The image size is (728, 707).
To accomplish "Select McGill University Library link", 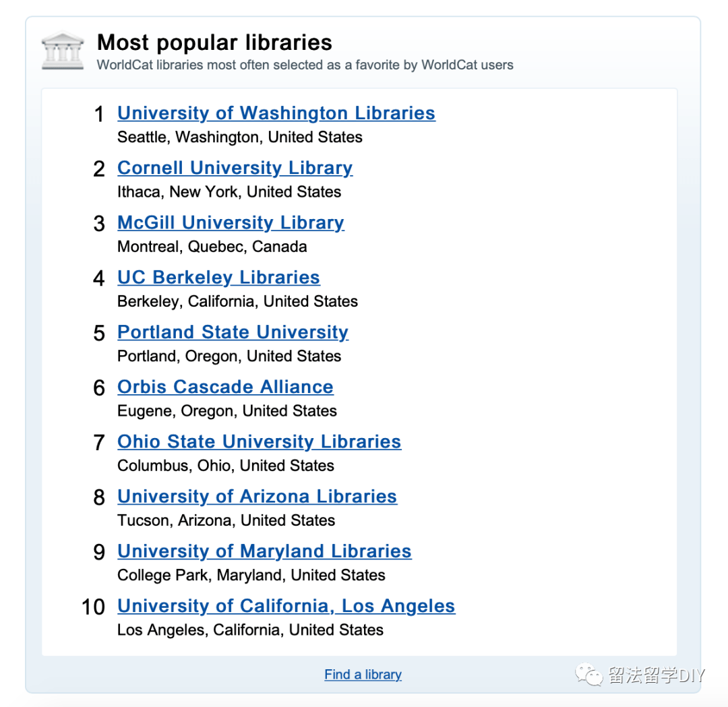I will tap(231, 222).
